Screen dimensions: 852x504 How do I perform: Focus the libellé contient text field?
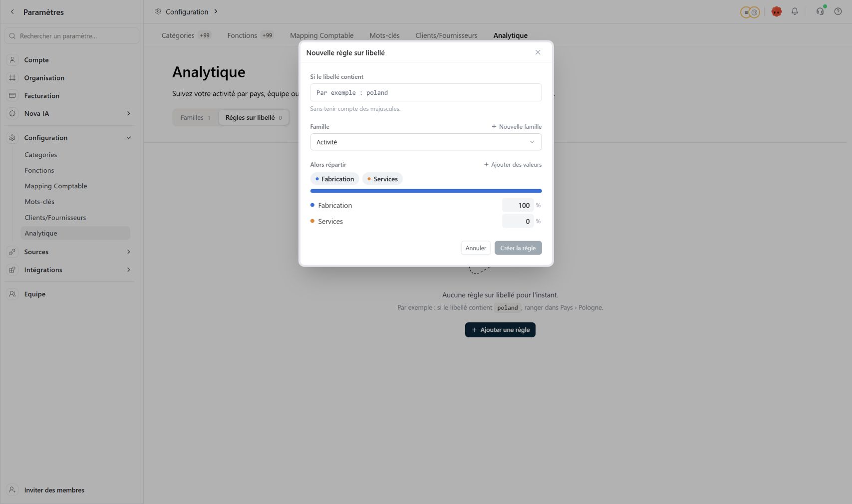[x=426, y=93]
